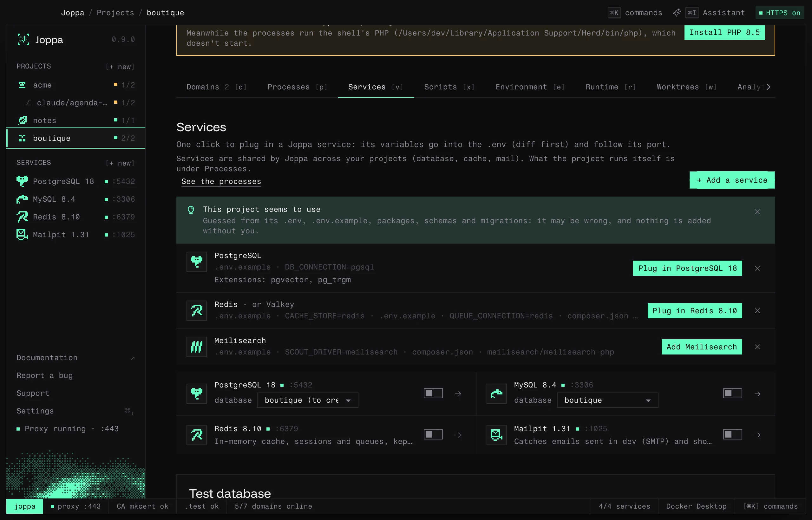812x520 pixels.
Task: Toggle Redis 8.10 service switch
Action: pos(433,434)
